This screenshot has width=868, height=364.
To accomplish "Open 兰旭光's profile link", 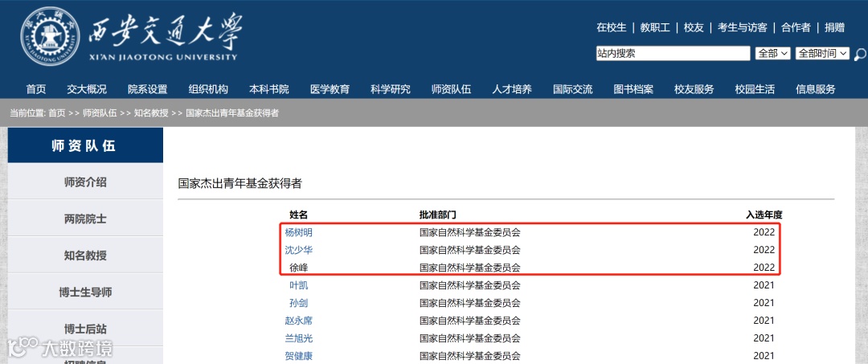I will pos(299,338).
